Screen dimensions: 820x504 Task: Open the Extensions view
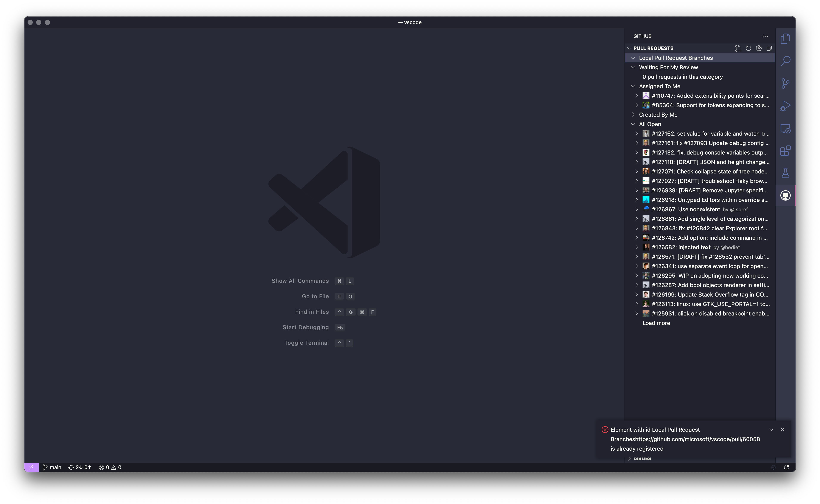(x=786, y=151)
